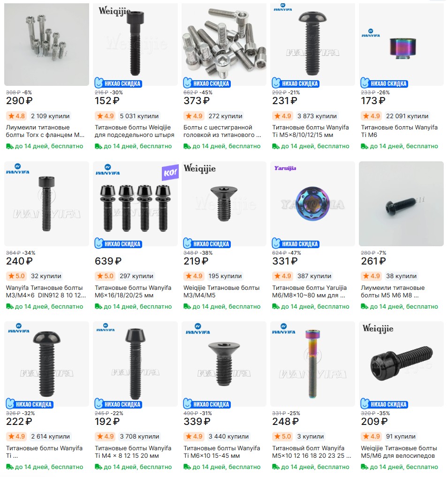Open the Torx titanium bolts product thumbnail
Screen dimensions: 448x477
click(46, 45)
